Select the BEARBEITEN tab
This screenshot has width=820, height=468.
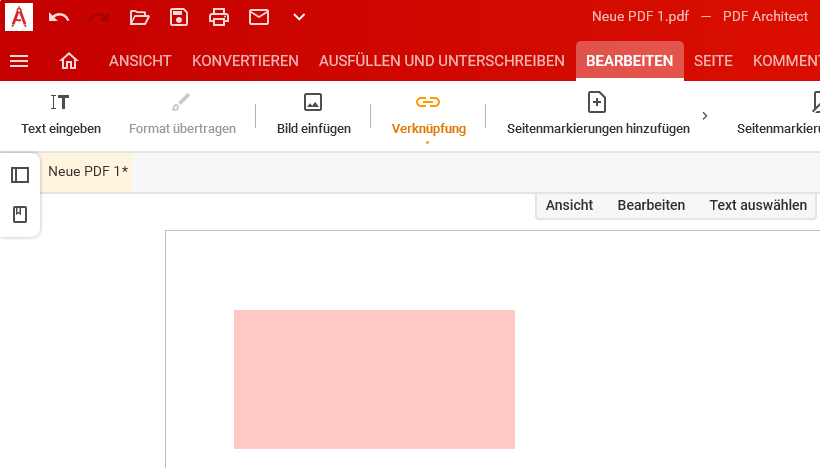click(630, 61)
